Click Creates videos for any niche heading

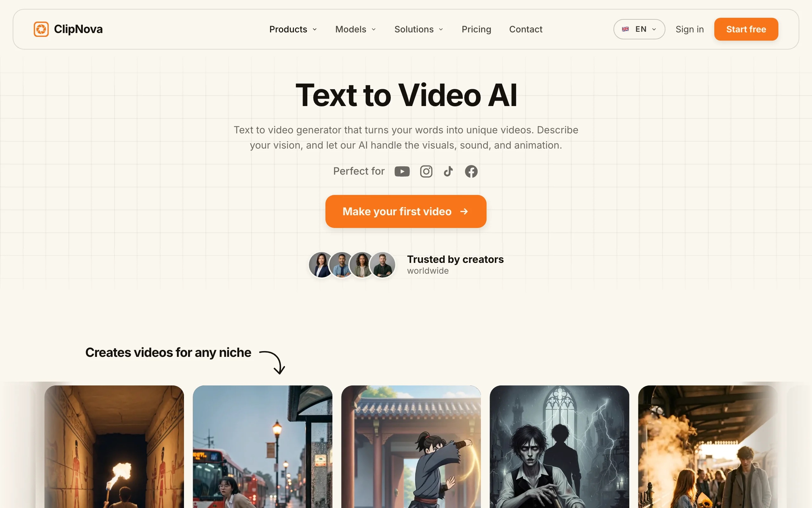(x=168, y=353)
